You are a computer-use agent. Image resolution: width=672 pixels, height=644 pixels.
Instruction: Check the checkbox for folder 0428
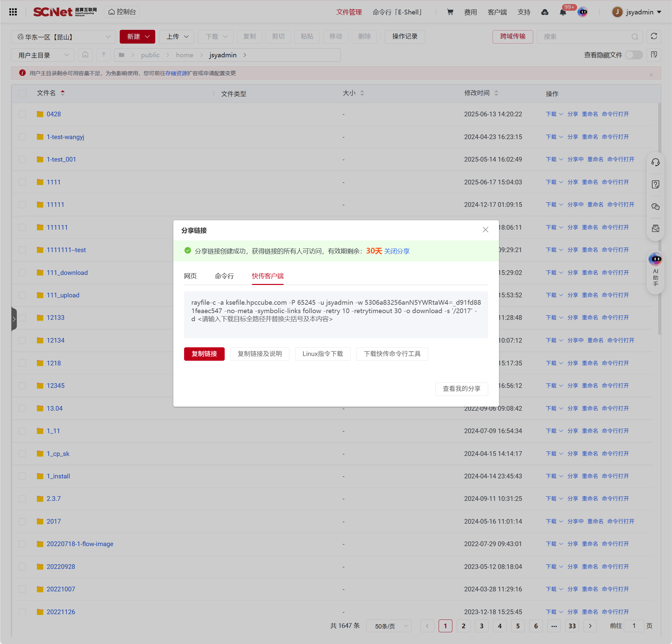click(22, 114)
